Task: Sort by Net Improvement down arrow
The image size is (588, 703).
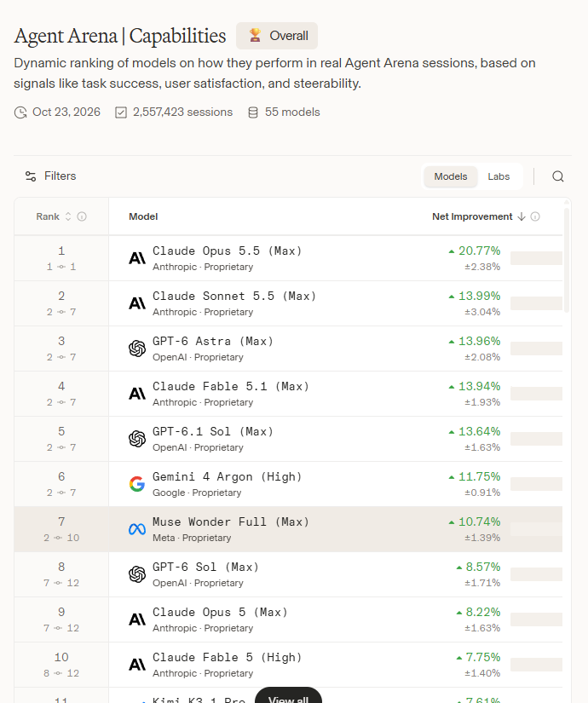Action: click(522, 216)
